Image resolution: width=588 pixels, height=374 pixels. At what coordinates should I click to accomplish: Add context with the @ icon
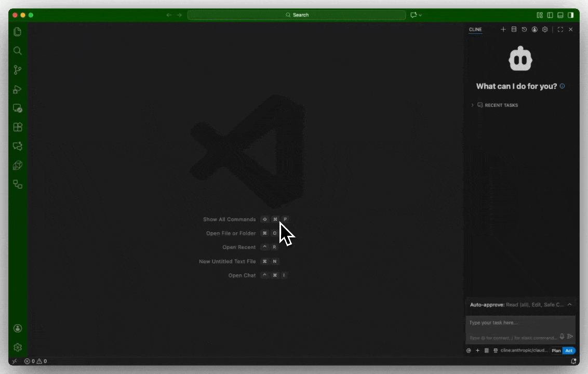pyautogui.click(x=469, y=351)
